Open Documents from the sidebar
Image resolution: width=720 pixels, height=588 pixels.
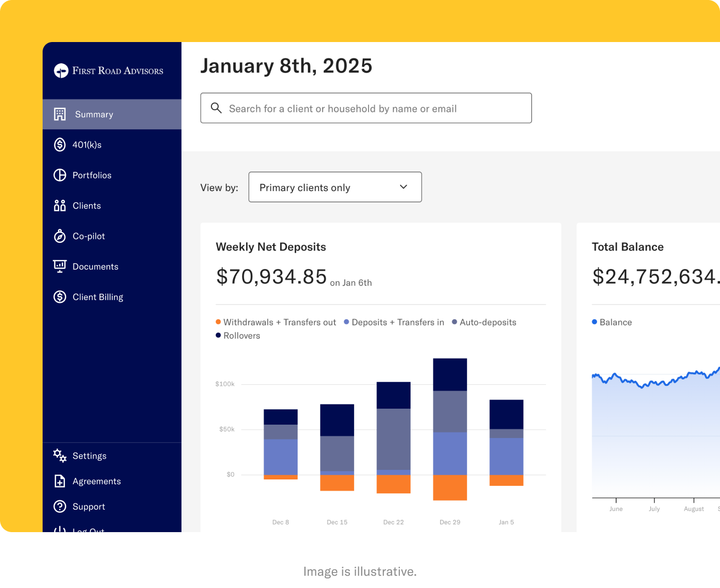112,267
